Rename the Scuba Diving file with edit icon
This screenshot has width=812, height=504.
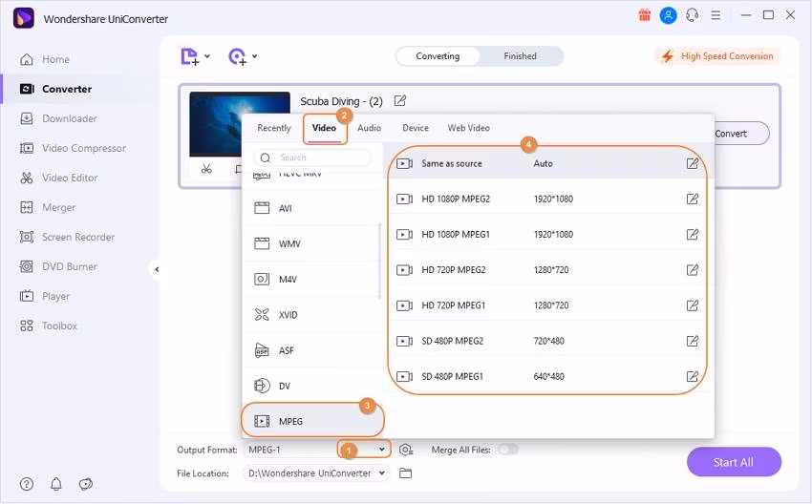click(399, 100)
